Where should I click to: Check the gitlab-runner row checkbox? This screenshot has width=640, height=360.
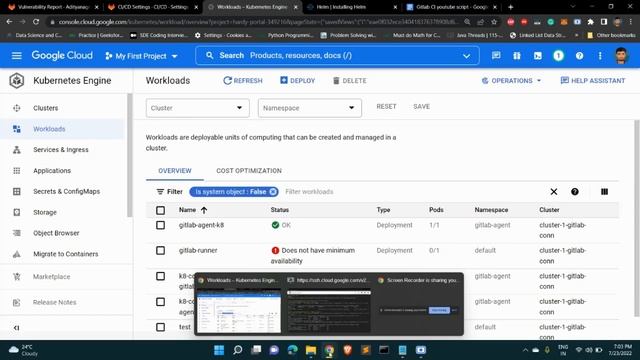(x=160, y=251)
